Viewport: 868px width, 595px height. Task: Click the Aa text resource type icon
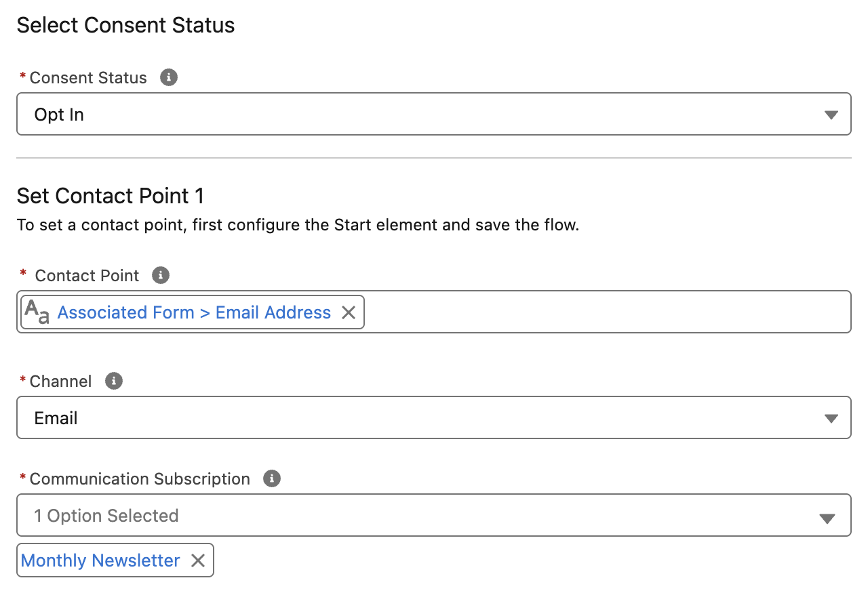(38, 312)
